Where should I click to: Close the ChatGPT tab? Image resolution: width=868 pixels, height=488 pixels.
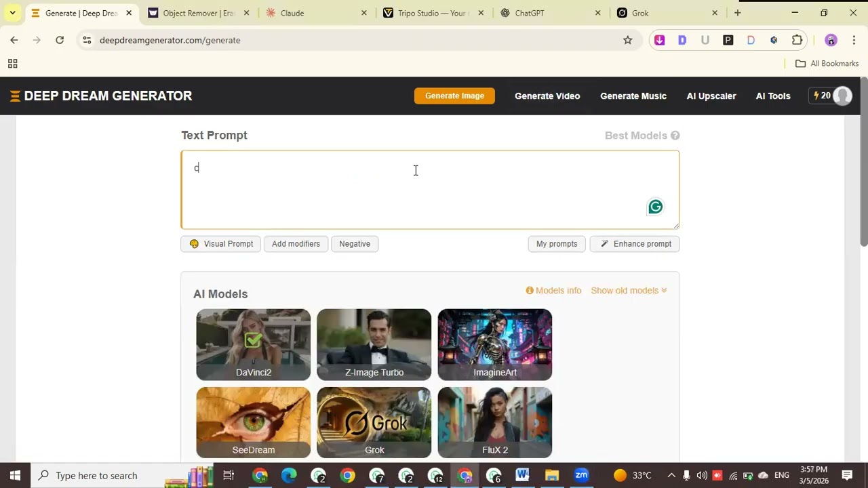coord(597,13)
